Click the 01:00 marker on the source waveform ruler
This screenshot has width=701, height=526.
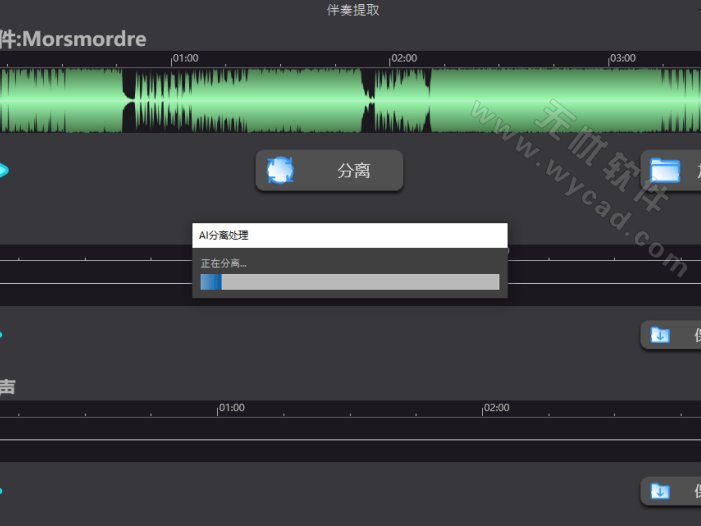click(185, 58)
